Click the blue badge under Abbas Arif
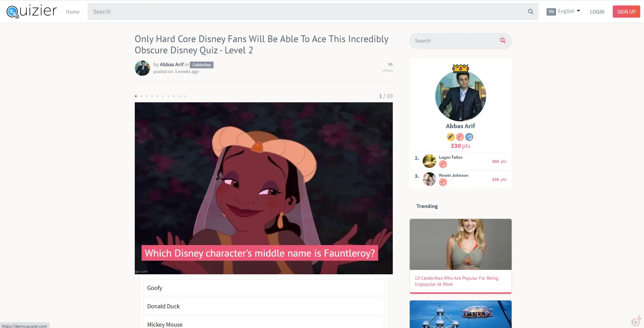 click(x=469, y=137)
